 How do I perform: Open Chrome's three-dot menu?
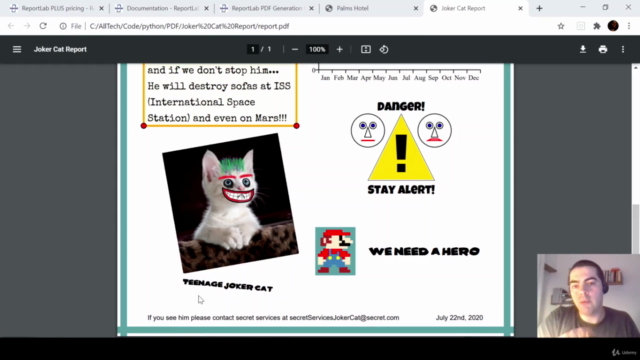click(x=629, y=26)
